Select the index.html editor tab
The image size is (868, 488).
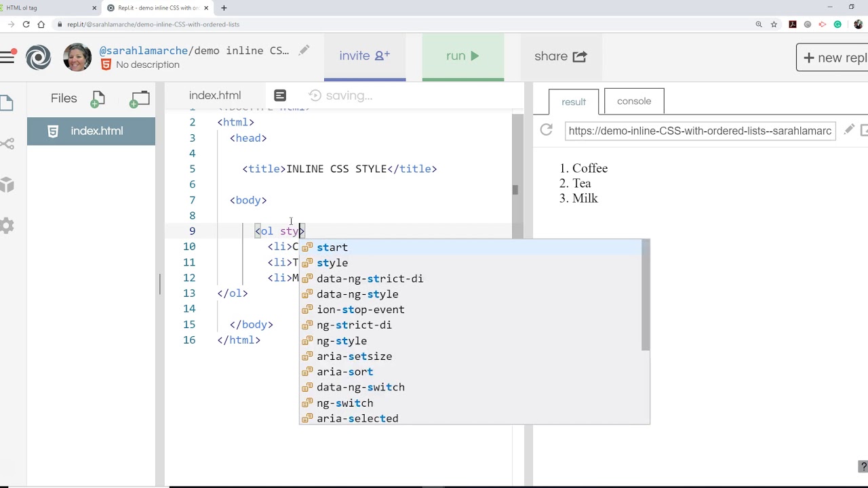coord(215,96)
